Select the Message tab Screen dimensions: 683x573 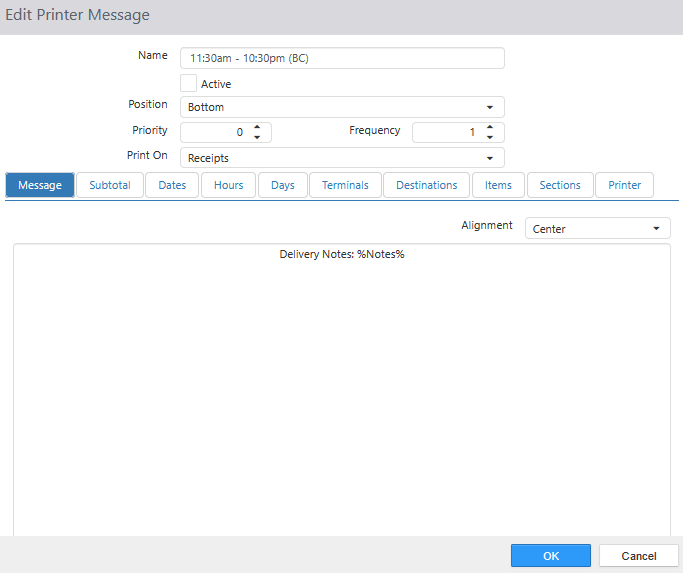(x=40, y=185)
